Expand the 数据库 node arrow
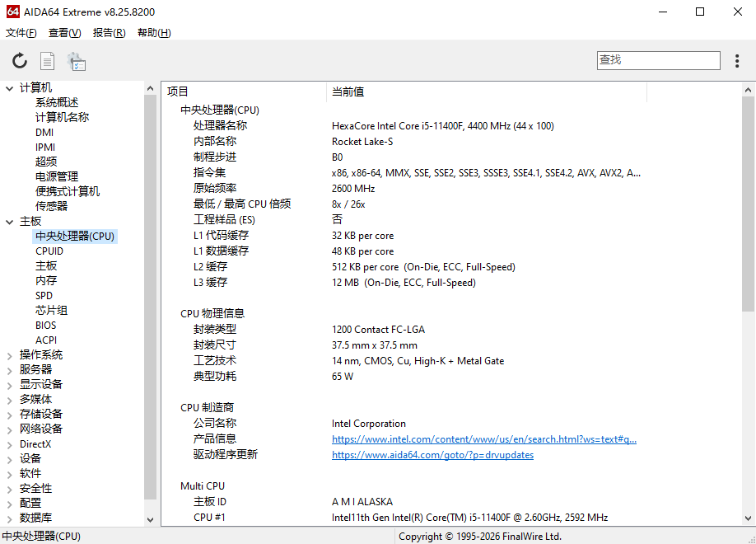 [x=9, y=519]
